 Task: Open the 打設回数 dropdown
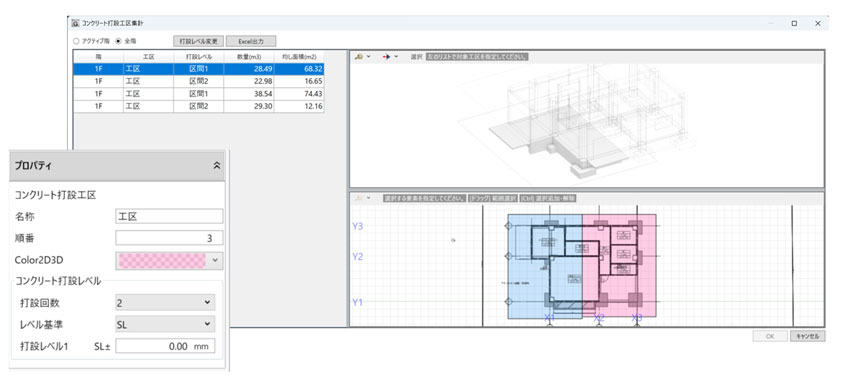point(165,303)
